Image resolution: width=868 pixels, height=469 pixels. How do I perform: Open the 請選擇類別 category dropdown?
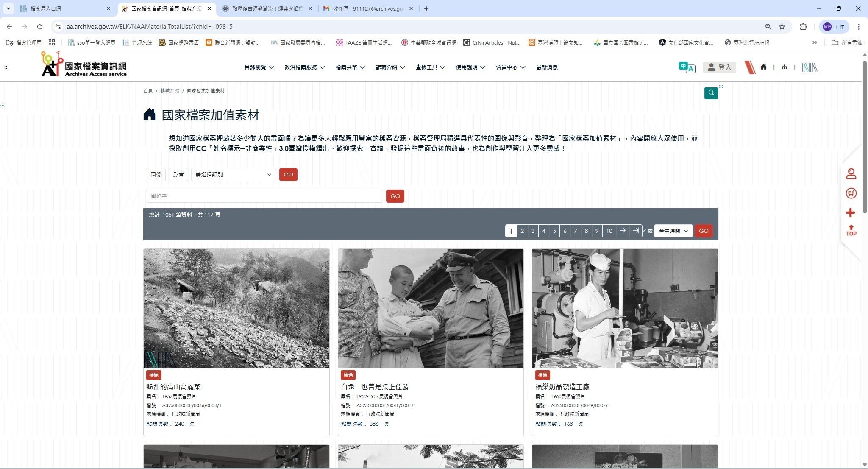tap(233, 174)
